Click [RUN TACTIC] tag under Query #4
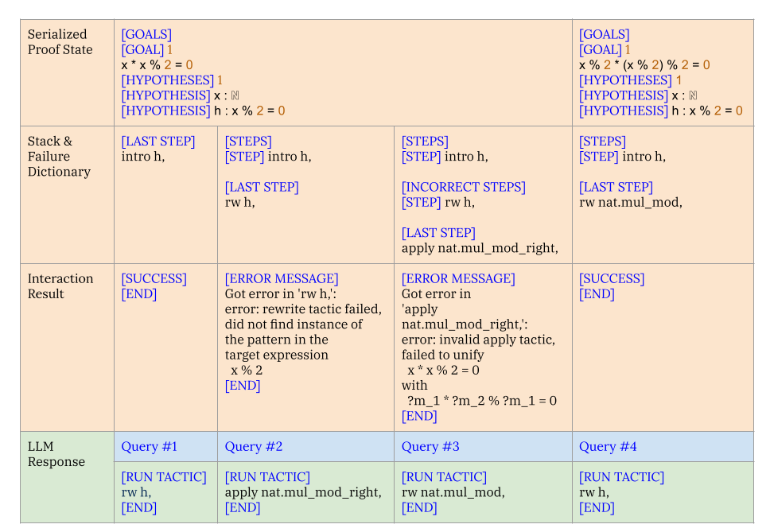Screen dimensions: 770x532 621,477
